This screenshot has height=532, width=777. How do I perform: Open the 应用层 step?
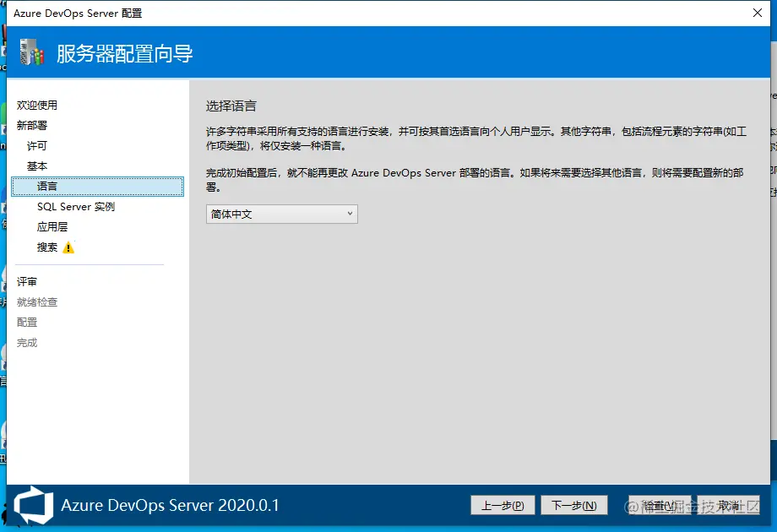point(52,227)
